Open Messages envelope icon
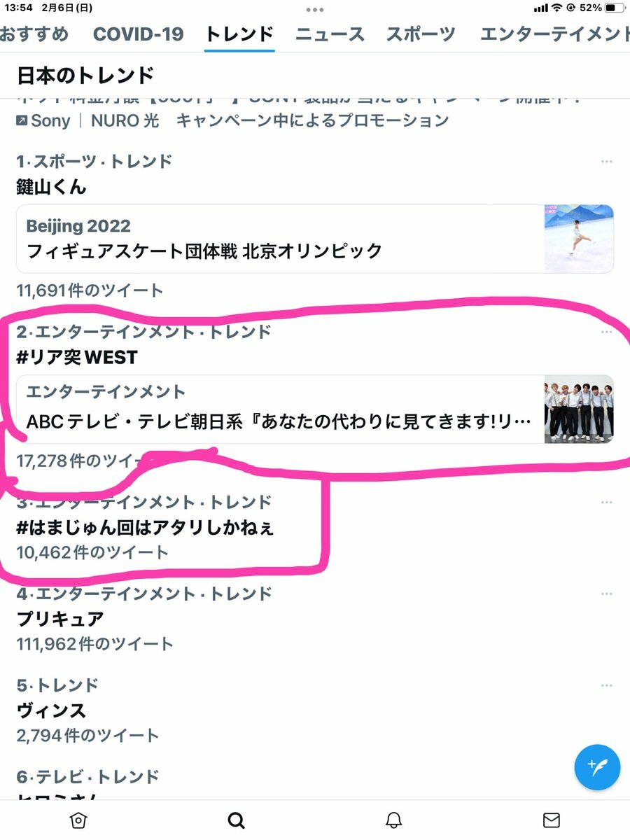The image size is (630, 840). (x=552, y=820)
